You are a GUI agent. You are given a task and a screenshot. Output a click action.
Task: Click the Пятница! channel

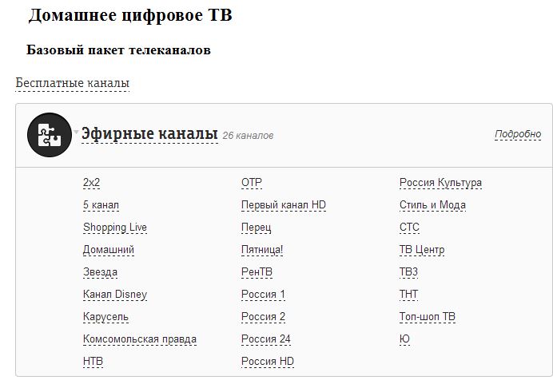tap(262, 250)
